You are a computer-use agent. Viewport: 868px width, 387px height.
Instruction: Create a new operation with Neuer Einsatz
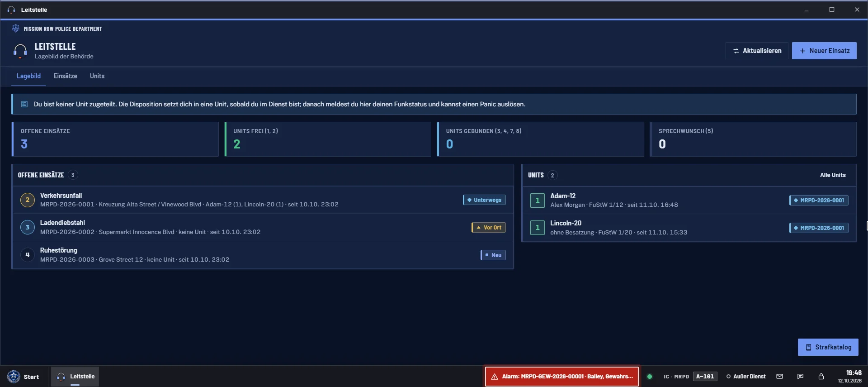tap(824, 51)
